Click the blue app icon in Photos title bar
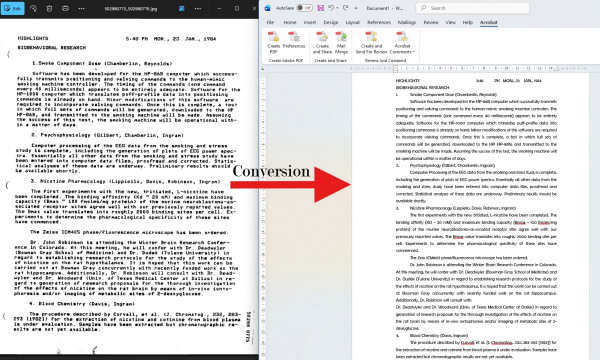Viewport: 600px width, 360px height. pyautogui.click(x=181, y=8)
